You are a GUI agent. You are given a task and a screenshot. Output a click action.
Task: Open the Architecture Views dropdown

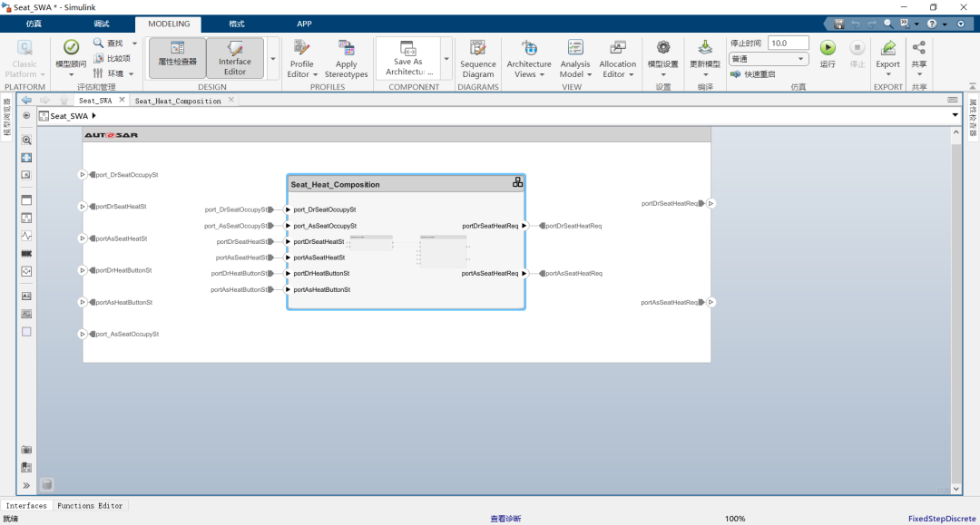coord(529,59)
